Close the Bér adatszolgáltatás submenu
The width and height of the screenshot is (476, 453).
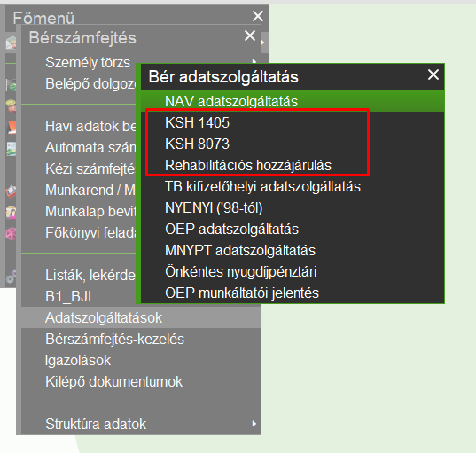pyautogui.click(x=433, y=74)
